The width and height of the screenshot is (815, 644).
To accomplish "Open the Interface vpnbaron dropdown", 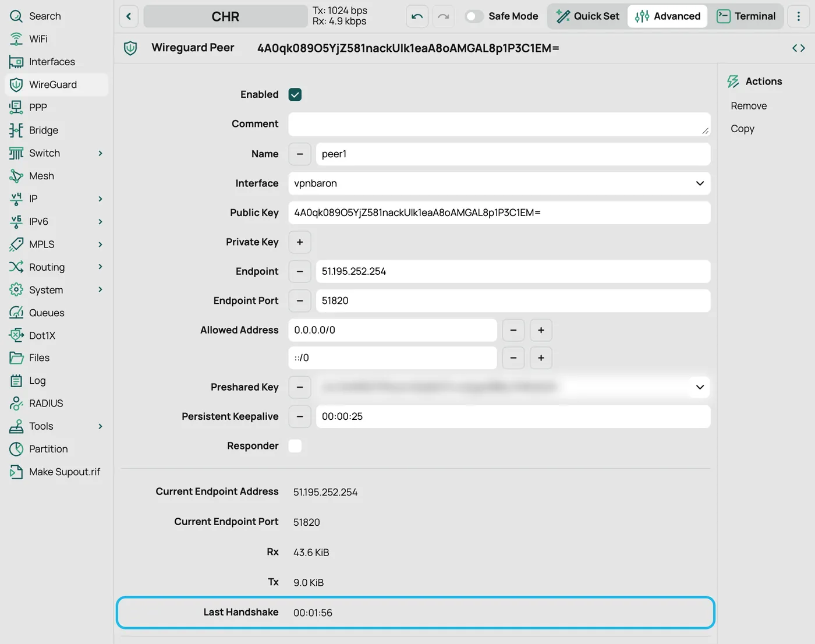I will pos(499,183).
